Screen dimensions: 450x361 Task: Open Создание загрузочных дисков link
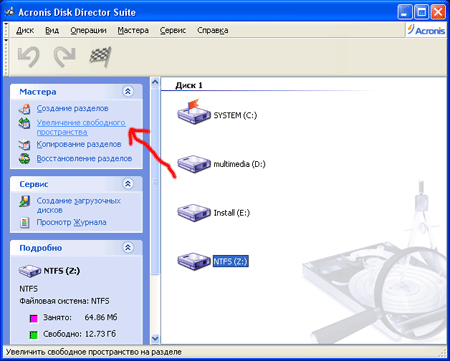78,205
